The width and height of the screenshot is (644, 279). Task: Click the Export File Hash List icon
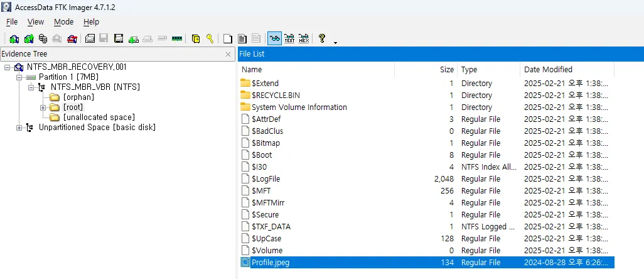(x=242, y=38)
